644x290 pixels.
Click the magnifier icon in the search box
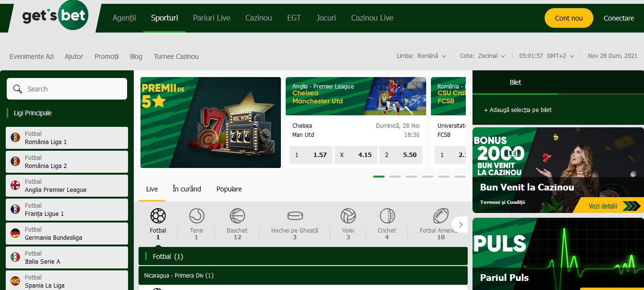[18, 89]
